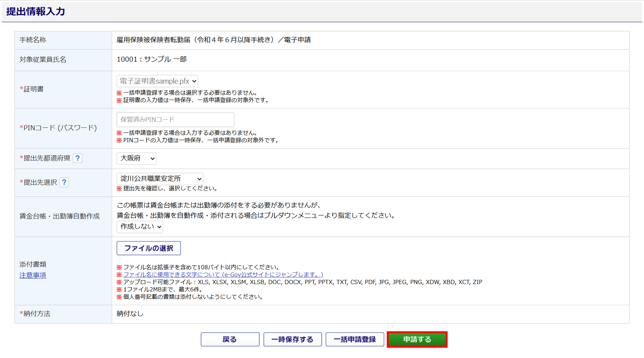The width and height of the screenshot is (644, 358).
Task: Click the 手続名称 procedure name text
Action: (213, 40)
